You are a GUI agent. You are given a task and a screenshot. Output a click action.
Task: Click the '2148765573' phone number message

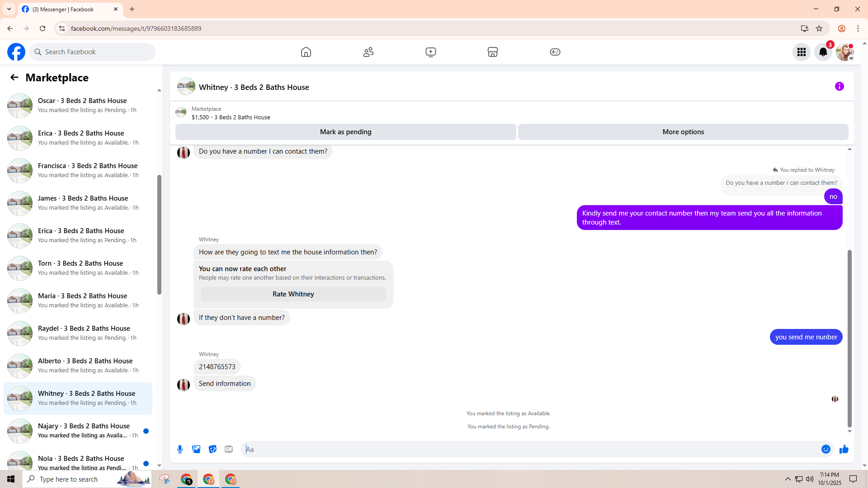[x=217, y=367]
